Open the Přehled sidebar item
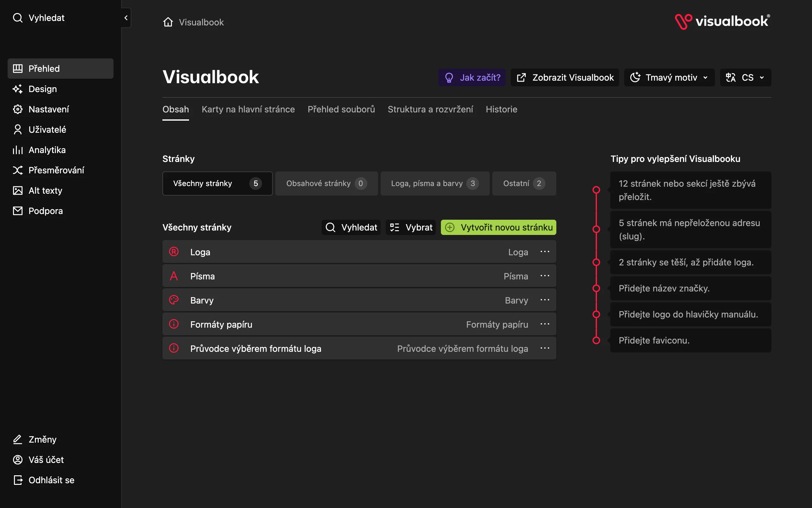The image size is (812, 508). (x=60, y=69)
